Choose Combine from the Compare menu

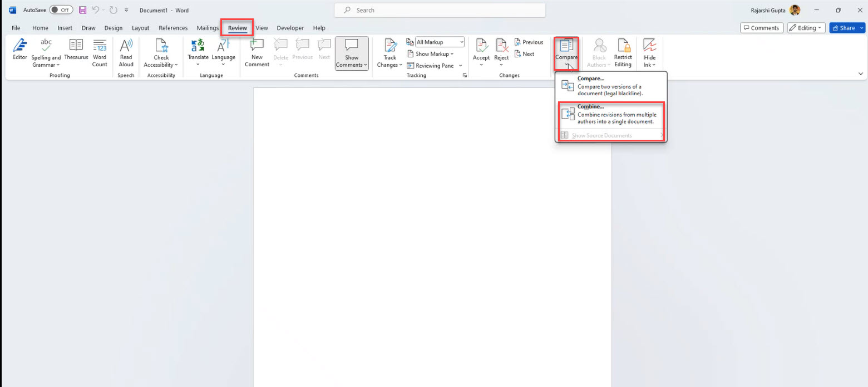click(610, 114)
